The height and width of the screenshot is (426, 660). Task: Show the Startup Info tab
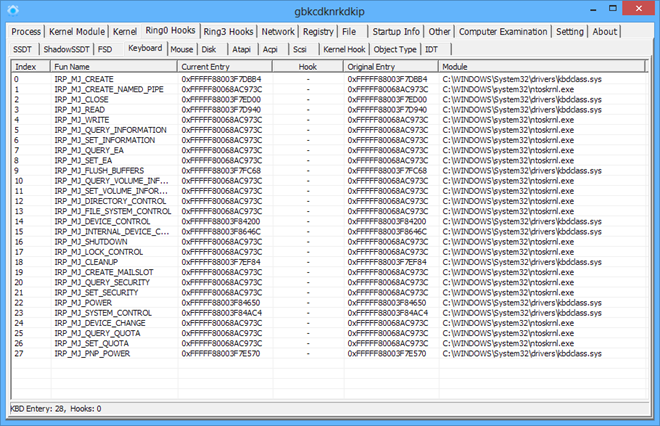[x=396, y=32]
